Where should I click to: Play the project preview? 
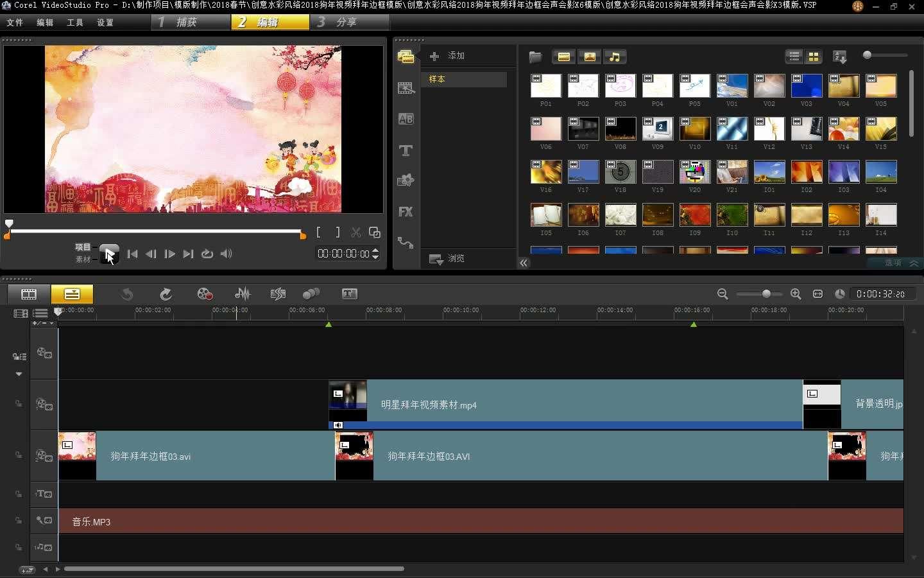[x=109, y=253]
